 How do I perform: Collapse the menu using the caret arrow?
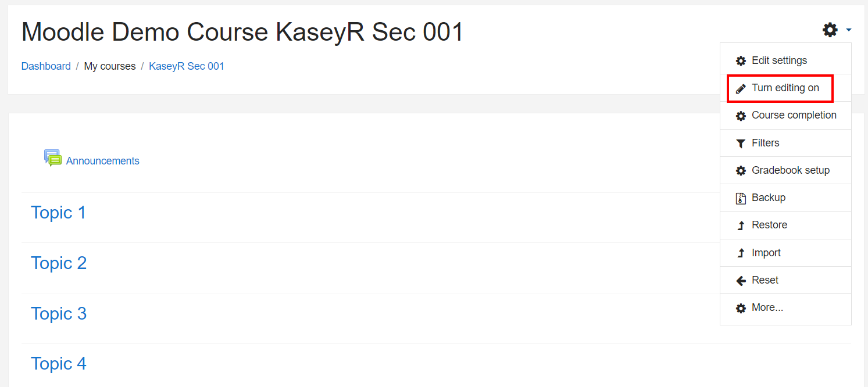pyautogui.click(x=849, y=30)
